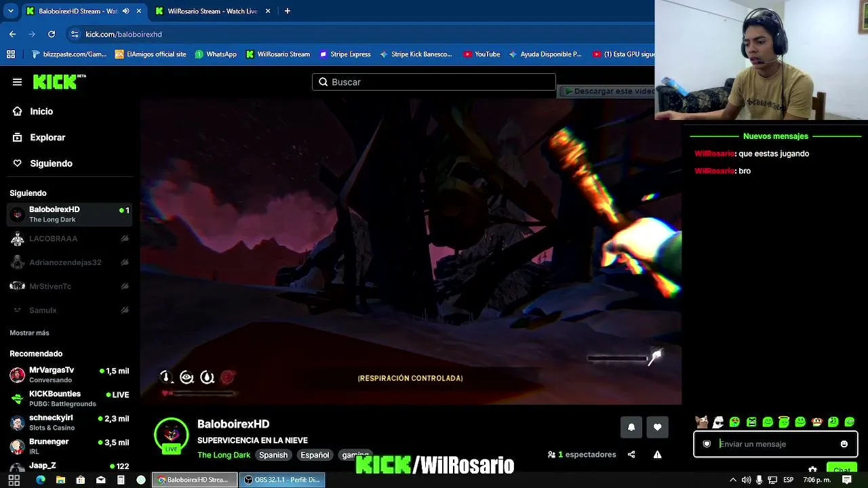This screenshot has height=488, width=868.
Task: Open KICKBounties recommended channel
Action: pyautogui.click(x=69, y=399)
